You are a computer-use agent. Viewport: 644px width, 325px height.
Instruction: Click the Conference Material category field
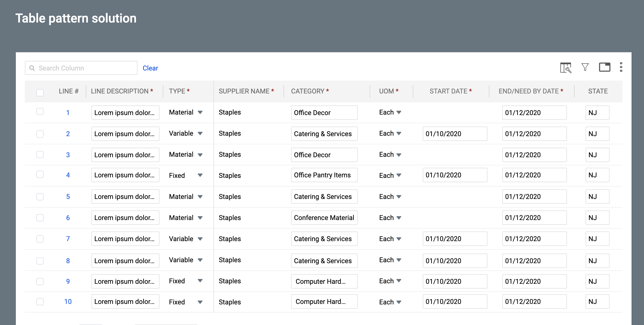click(324, 218)
